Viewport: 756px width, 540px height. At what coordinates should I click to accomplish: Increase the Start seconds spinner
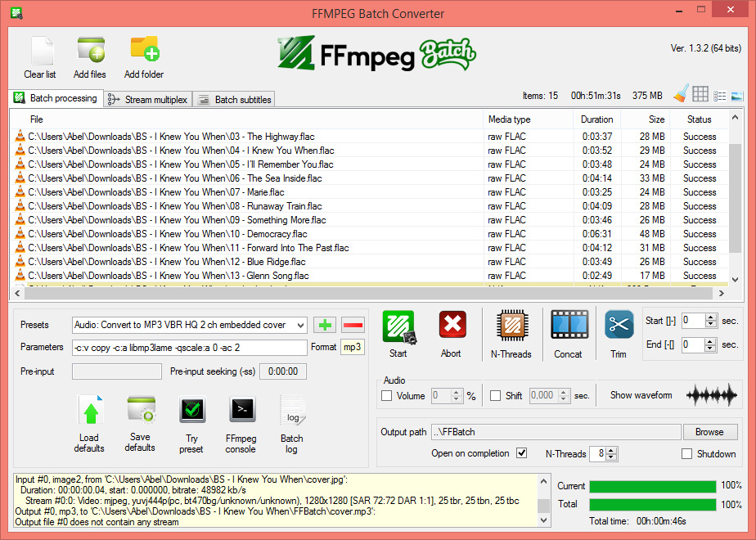[x=712, y=317]
